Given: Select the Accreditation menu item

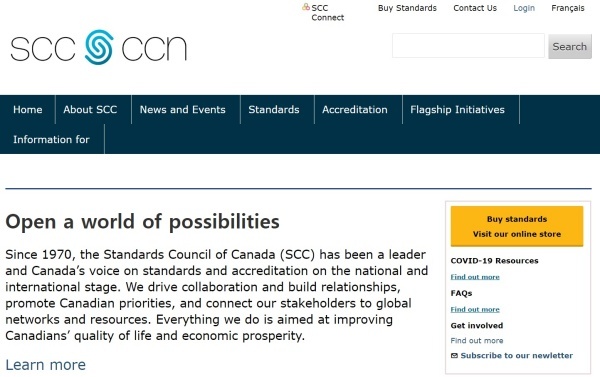Looking at the screenshot, I should [355, 109].
